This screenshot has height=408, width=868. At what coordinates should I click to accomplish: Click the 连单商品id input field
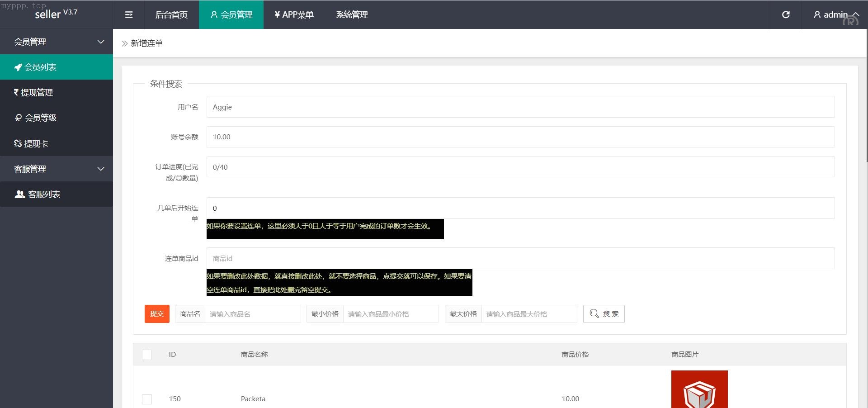[520, 258]
